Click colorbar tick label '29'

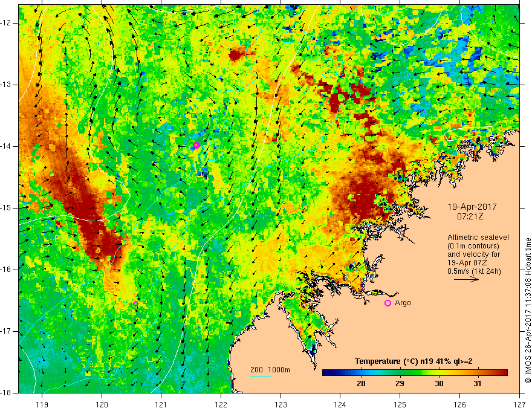(x=400, y=384)
